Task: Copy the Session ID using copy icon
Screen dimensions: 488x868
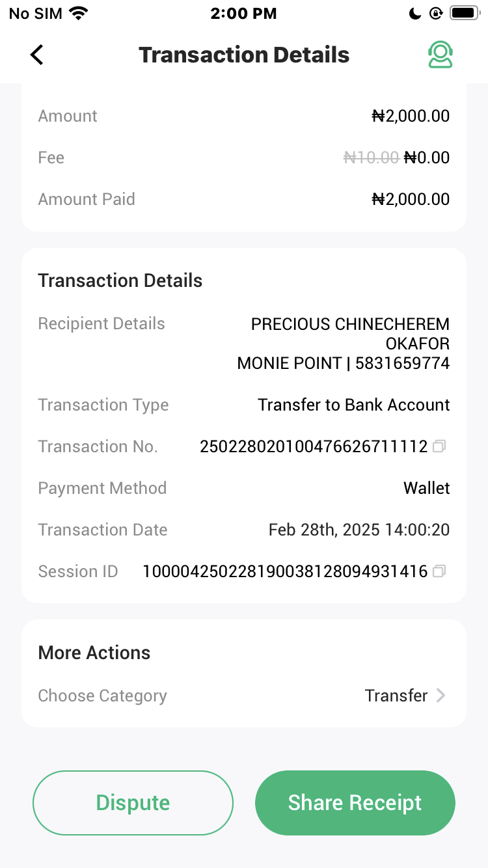Action: pyautogui.click(x=440, y=571)
